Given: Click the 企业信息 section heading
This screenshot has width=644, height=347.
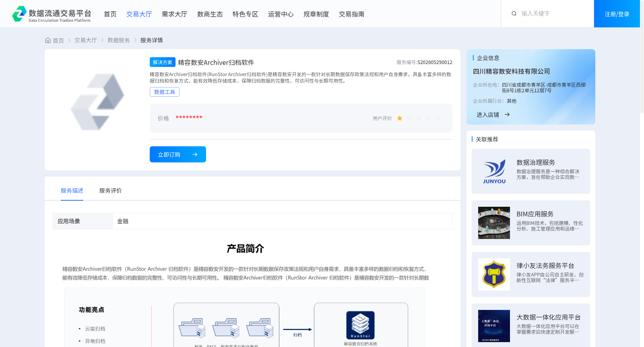Looking at the screenshot, I should [488, 58].
